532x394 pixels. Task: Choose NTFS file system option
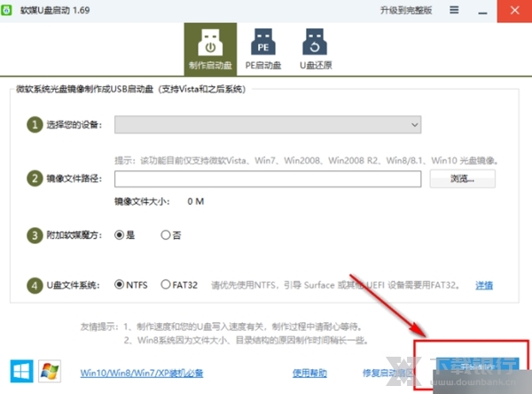[x=131, y=285]
